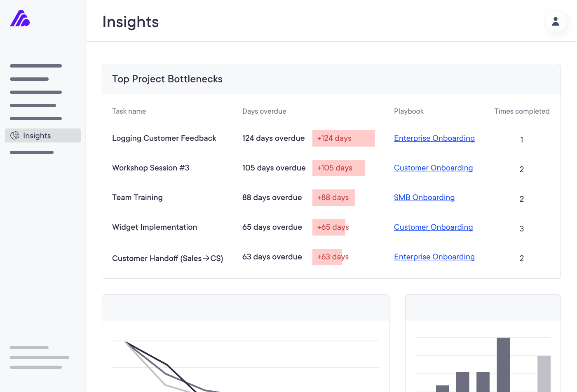Open Enterprise Onboarding for Customer Handoff
This screenshot has width=577, height=392.
click(434, 257)
